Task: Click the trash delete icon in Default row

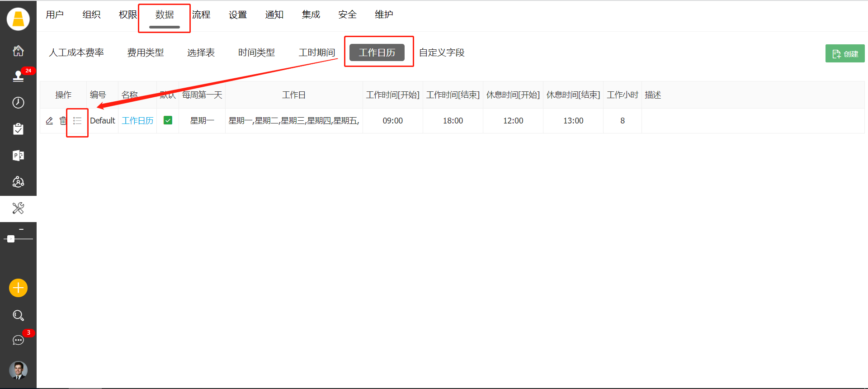Action: pyautogui.click(x=63, y=121)
